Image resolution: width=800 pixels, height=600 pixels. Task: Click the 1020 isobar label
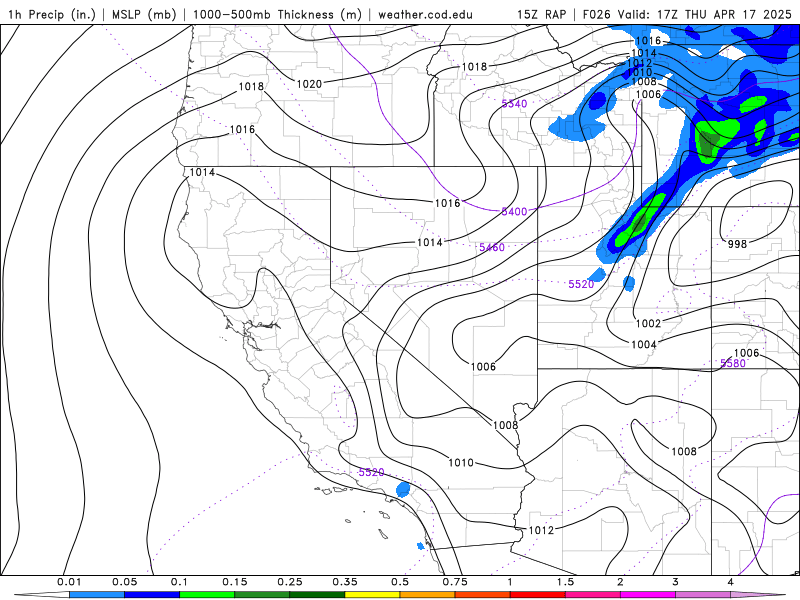[309, 84]
